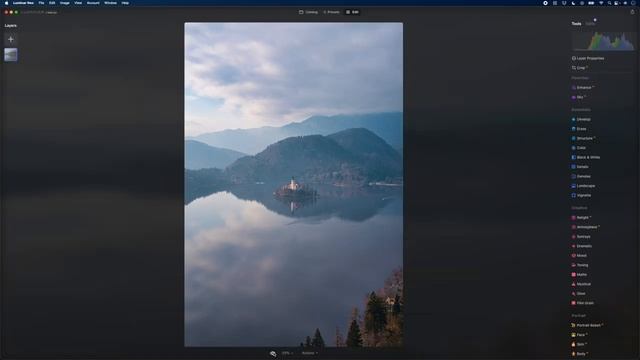This screenshot has width=640, height=360.
Task: Open the Black & White tool
Action: tap(586, 157)
